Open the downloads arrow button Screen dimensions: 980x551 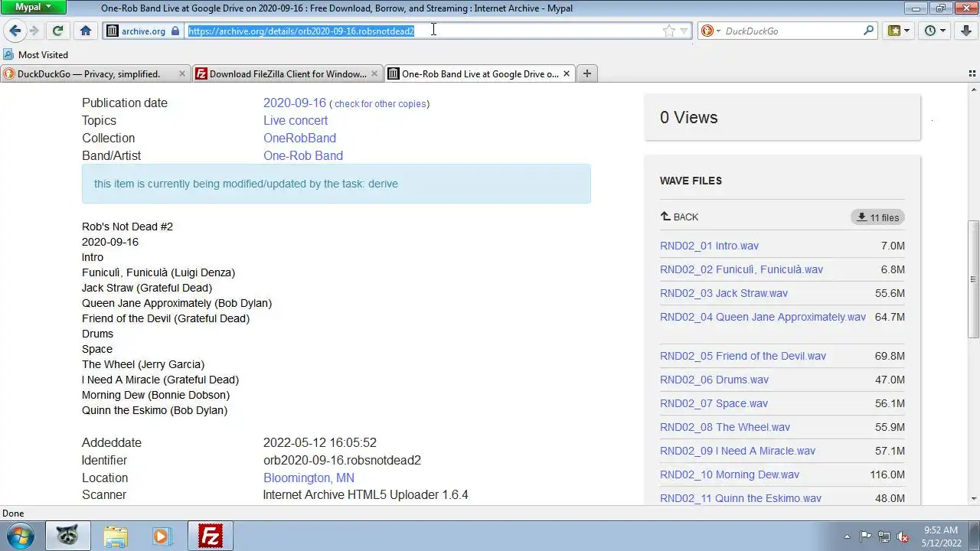tap(966, 31)
